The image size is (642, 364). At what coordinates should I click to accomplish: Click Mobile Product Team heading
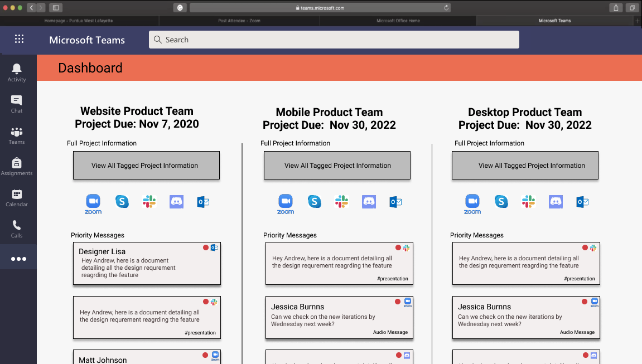click(329, 112)
